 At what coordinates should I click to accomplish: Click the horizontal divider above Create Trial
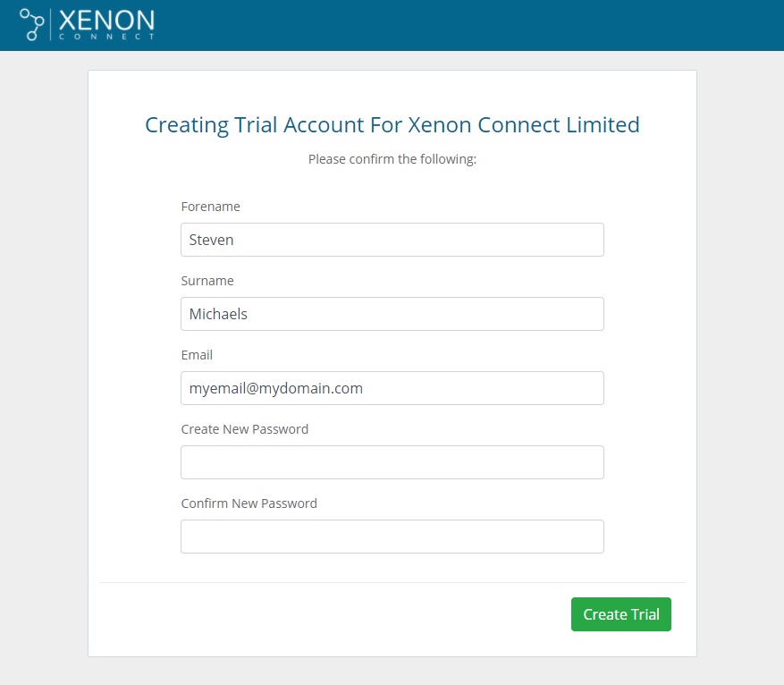click(392, 583)
